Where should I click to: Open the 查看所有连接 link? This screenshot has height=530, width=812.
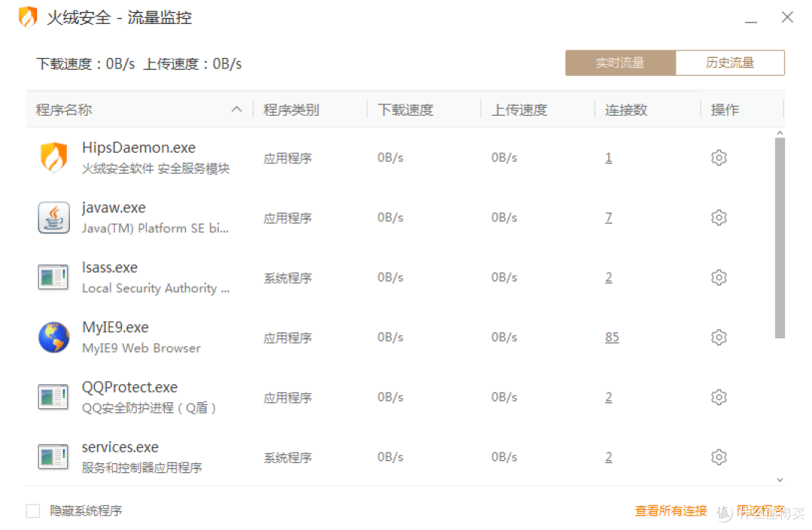[x=671, y=511]
